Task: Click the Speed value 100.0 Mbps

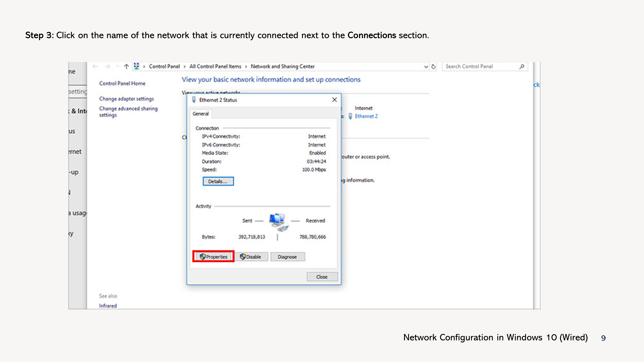Action: click(x=314, y=170)
